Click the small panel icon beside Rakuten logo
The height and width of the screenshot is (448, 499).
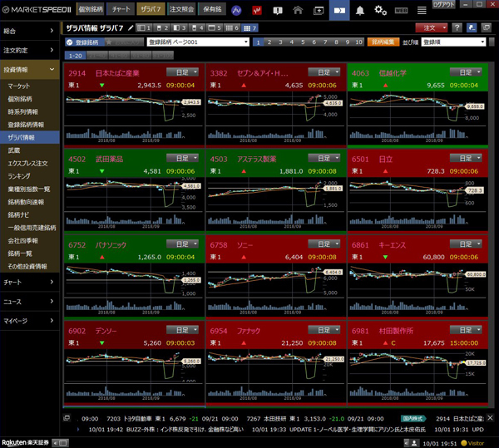[61, 442]
